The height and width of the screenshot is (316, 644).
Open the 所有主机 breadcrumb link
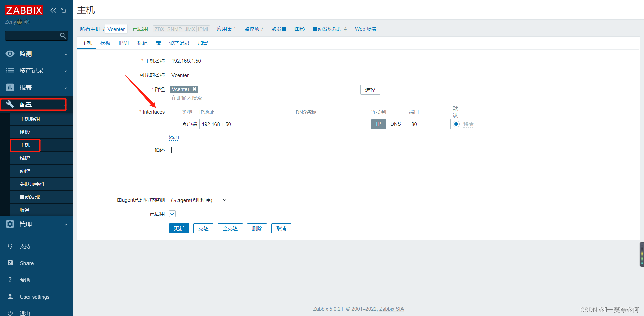tap(90, 29)
